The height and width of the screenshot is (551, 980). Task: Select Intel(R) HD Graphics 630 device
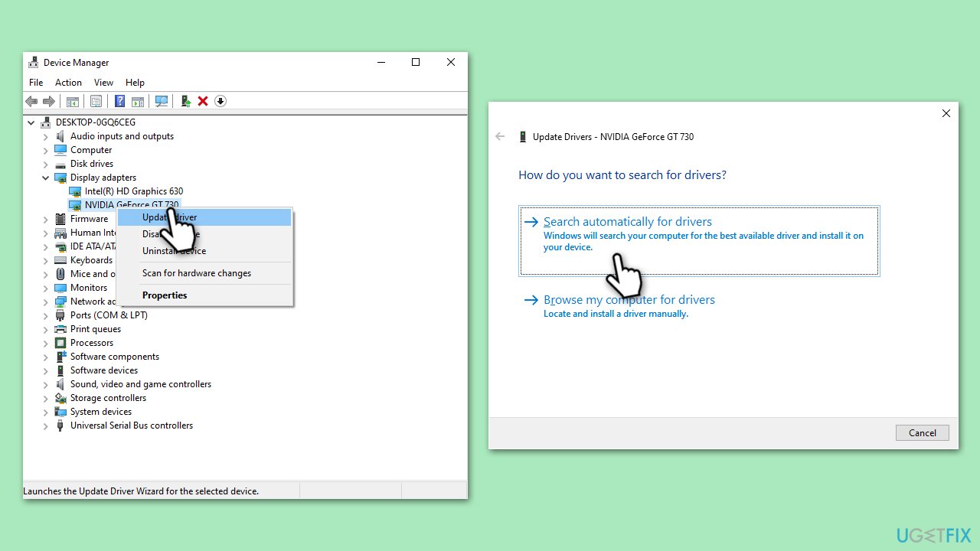pyautogui.click(x=134, y=191)
